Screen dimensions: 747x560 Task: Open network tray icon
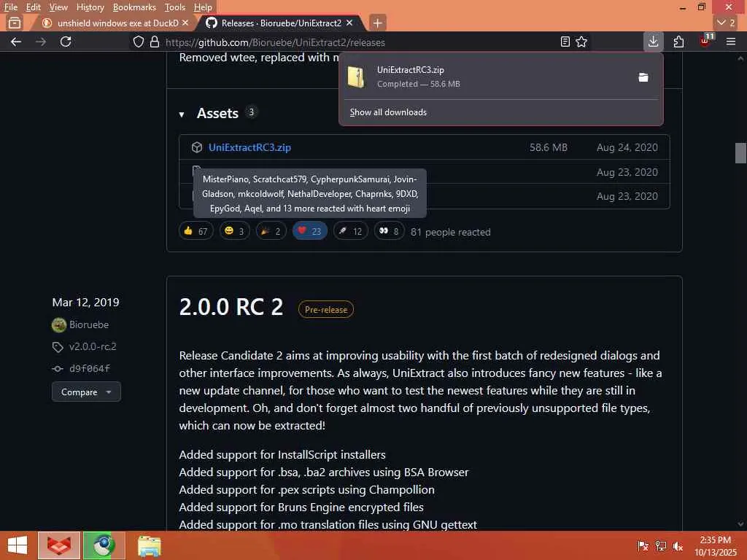[660, 545]
